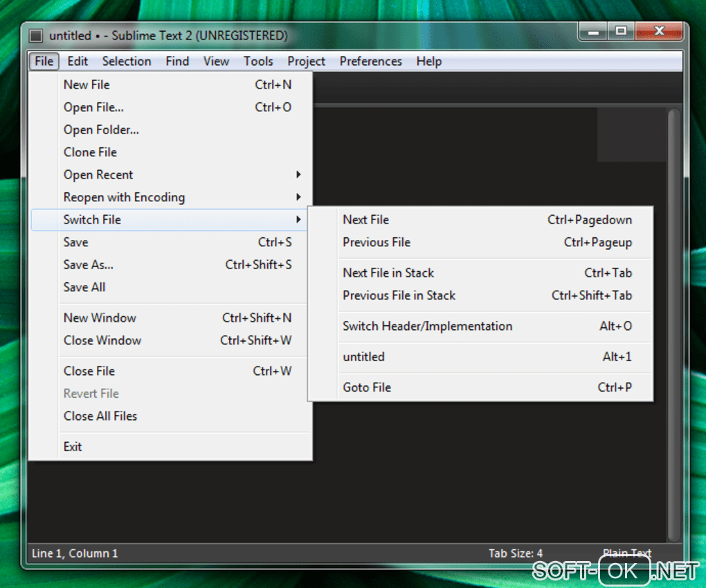Viewport: 706px width, 588px height.
Task: Choose New Window menu entry
Action: coord(170,318)
